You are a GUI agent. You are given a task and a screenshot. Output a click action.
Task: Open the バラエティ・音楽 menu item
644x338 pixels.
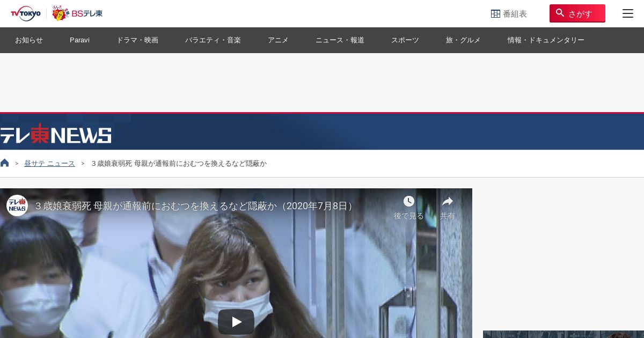[x=213, y=40]
